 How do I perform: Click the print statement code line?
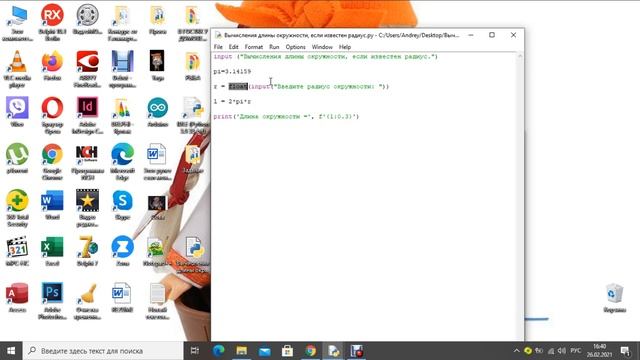[286, 116]
